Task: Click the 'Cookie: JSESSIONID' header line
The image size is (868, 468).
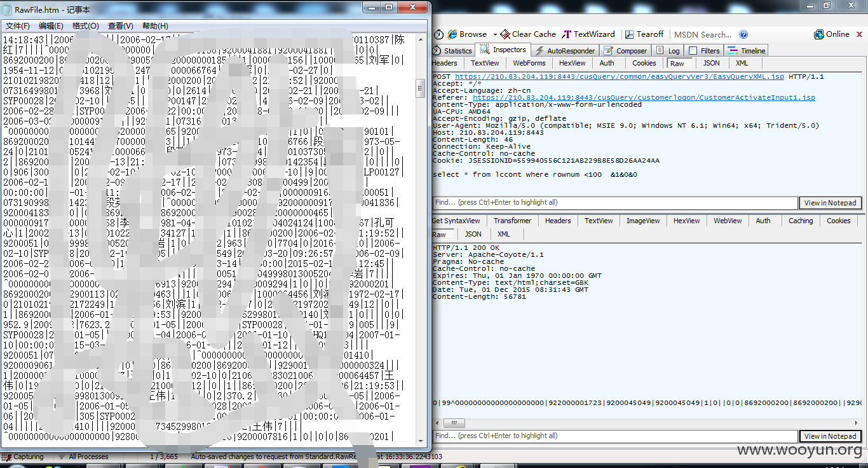Action: [546, 161]
